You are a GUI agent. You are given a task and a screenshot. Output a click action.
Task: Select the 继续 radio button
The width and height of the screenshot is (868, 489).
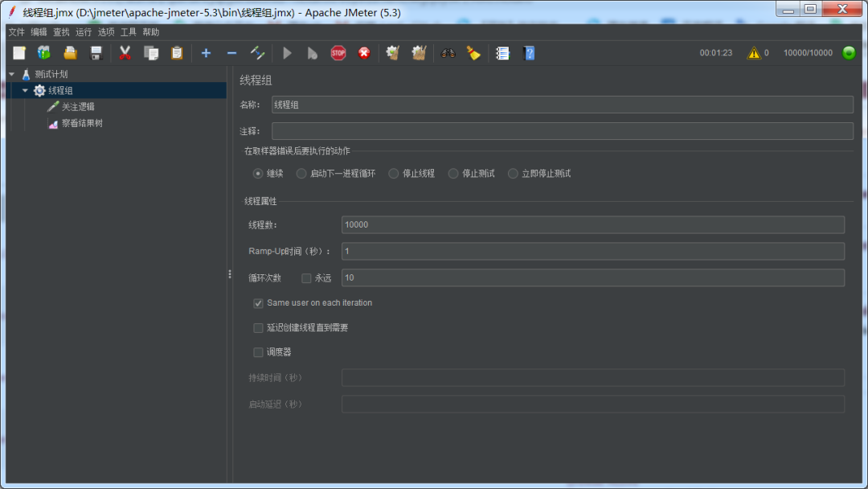point(258,174)
